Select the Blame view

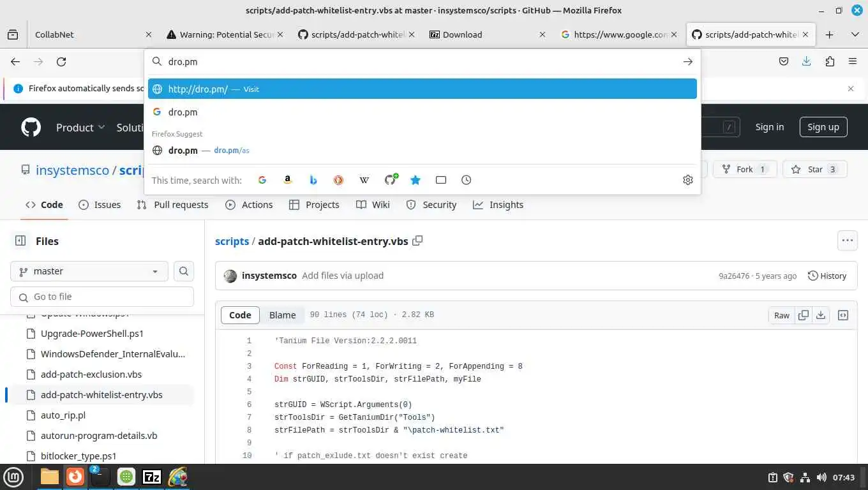pyautogui.click(x=282, y=315)
